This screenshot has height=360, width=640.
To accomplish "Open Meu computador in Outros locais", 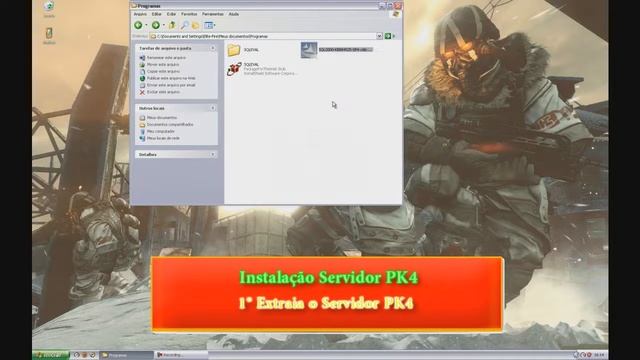I will pos(160,131).
